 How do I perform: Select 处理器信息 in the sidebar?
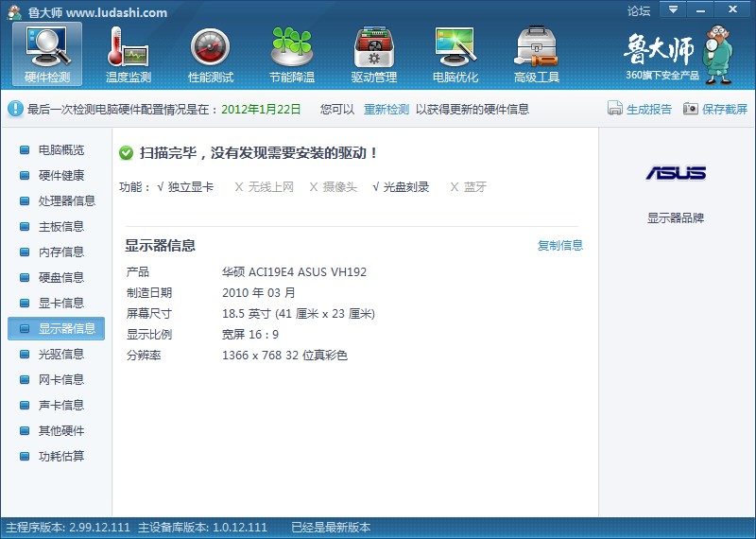coord(66,201)
